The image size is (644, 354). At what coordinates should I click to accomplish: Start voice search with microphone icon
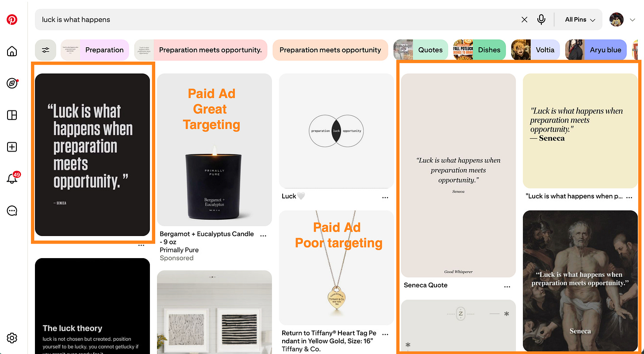pyautogui.click(x=541, y=19)
